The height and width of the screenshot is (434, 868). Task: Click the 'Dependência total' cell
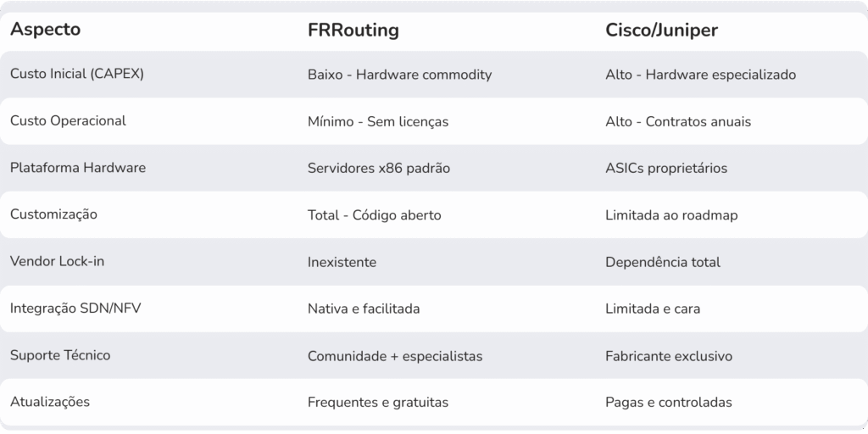tap(663, 262)
